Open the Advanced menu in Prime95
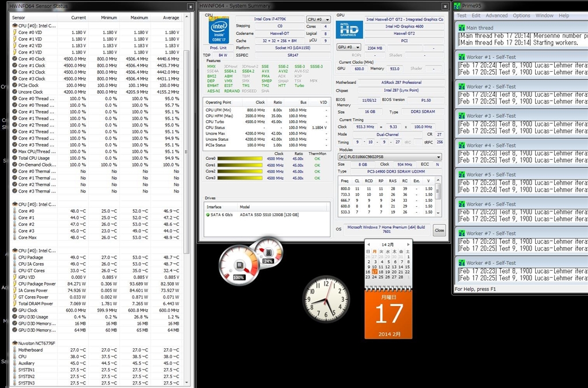The image size is (588, 388). point(497,16)
